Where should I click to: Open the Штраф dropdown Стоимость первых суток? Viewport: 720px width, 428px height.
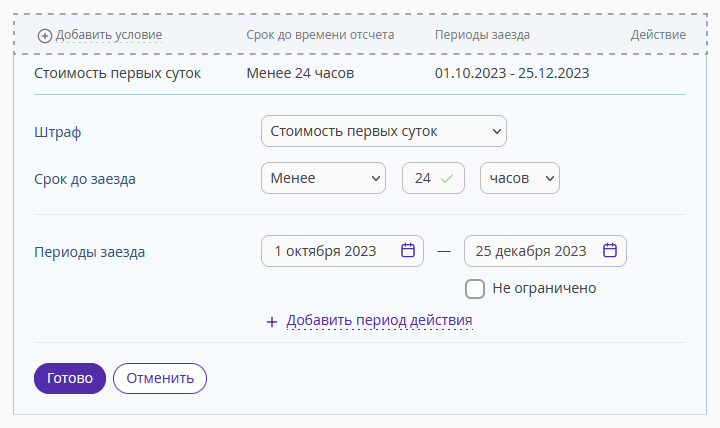coord(384,131)
